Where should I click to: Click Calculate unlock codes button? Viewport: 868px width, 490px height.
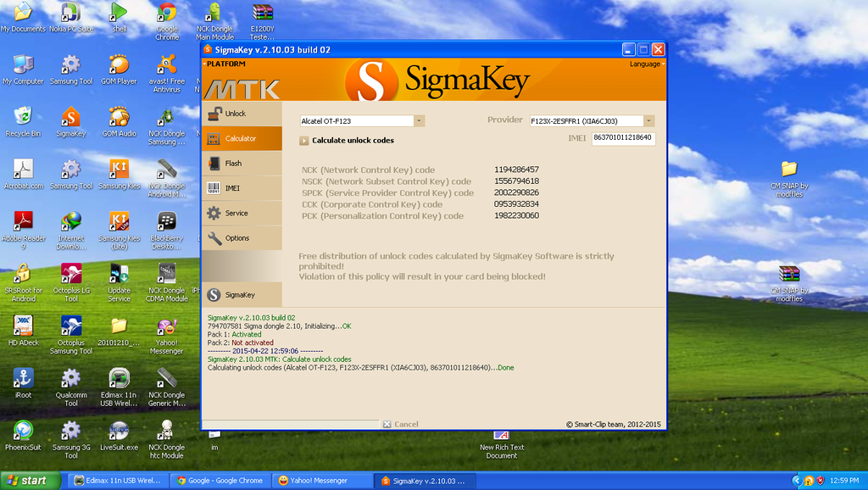pyautogui.click(x=352, y=141)
